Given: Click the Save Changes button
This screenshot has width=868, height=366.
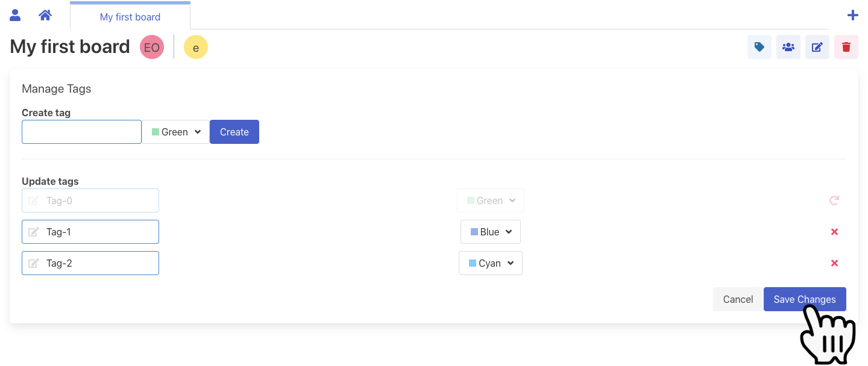Looking at the screenshot, I should 805,299.
